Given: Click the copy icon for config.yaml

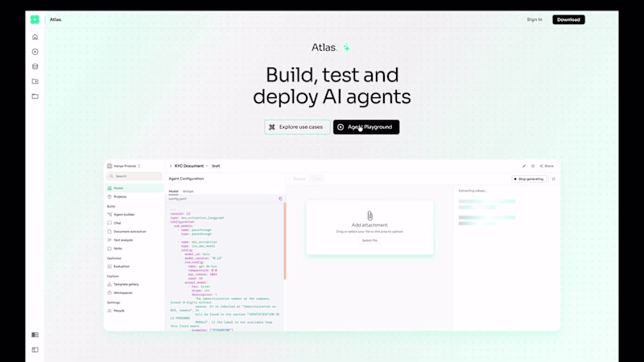Looking at the screenshot, I should coord(280,199).
